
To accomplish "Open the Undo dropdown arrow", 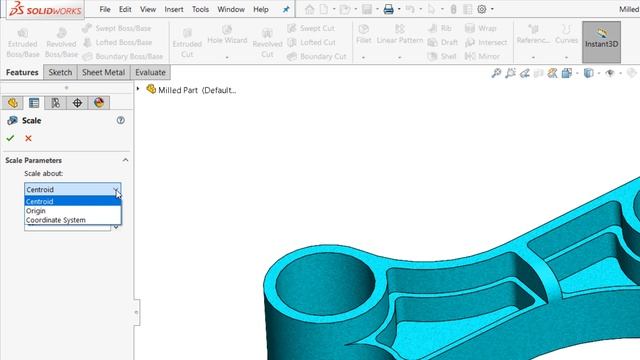I will (x=421, y=9).
